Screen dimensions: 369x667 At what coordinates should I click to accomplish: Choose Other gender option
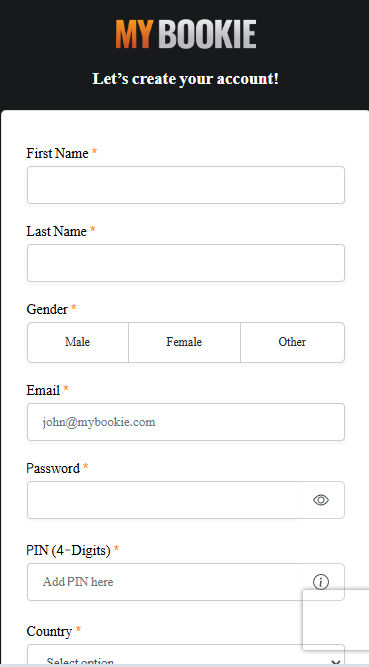click(x=292, y=342)
